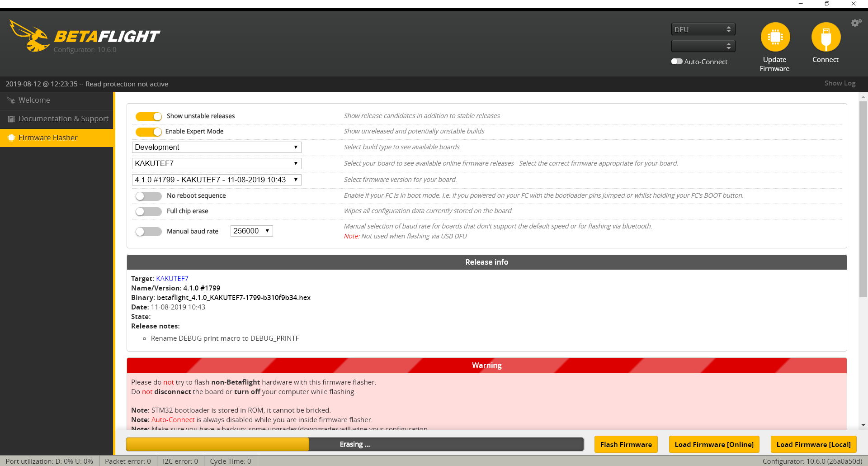Click the vertical scrollbar thumb

[863, 199]
